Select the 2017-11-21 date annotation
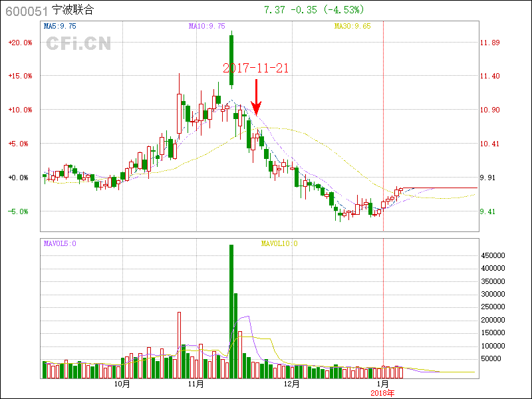The width and height of the screenshot is (532, 399). click(256, 68)
